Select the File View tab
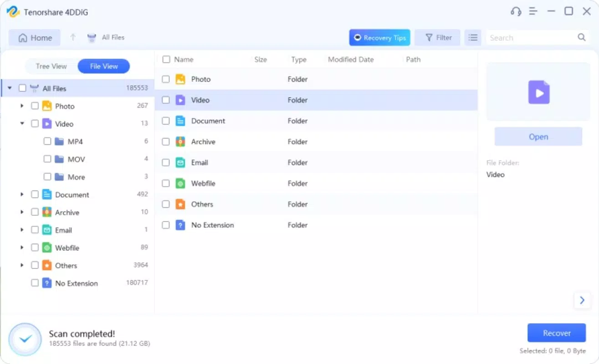599x364 pixels. (x=103, y=66)
